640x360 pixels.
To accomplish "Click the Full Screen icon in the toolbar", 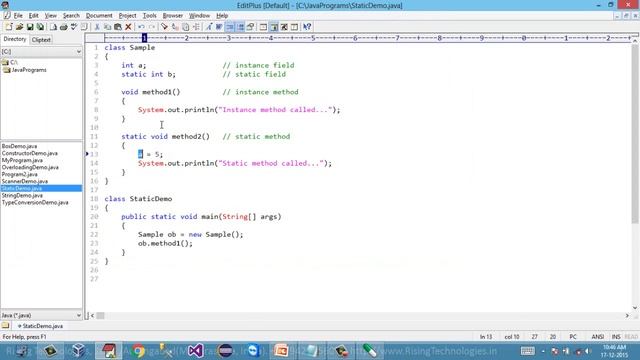I will pyautogui.click(x=284, y=27).
